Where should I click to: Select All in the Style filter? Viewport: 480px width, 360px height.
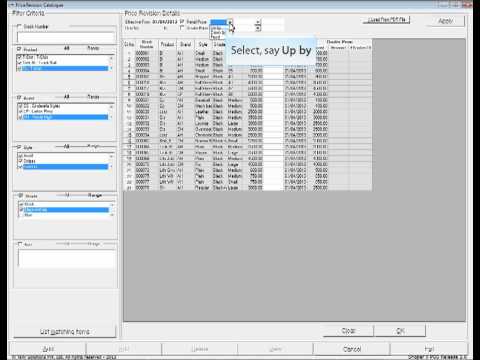click(67, 146)
